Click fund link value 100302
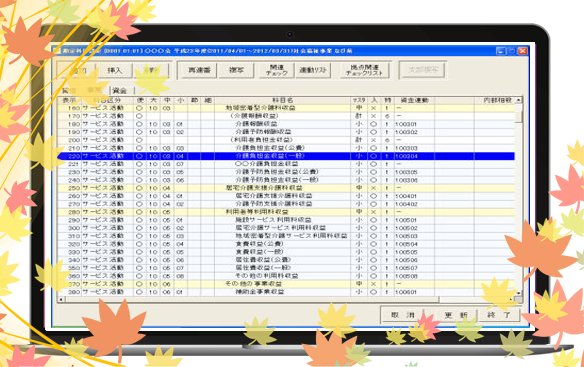584x367 pixels. point(406,132)
